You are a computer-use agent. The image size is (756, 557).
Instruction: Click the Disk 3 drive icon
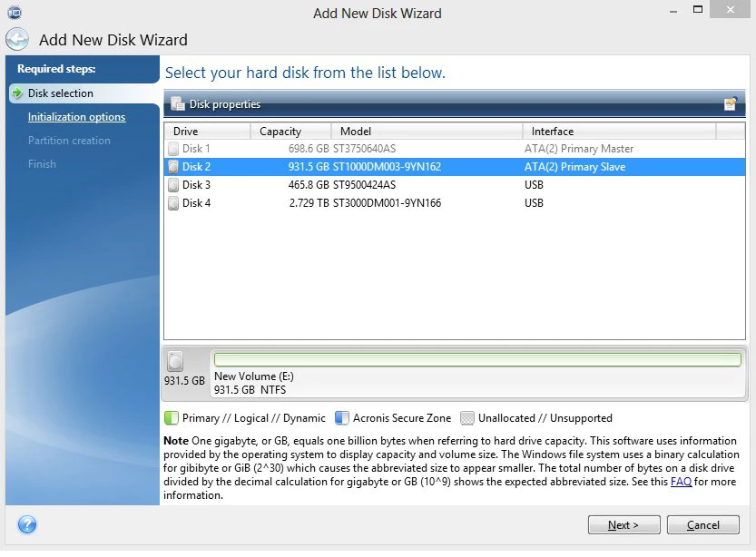coord(173,185)
